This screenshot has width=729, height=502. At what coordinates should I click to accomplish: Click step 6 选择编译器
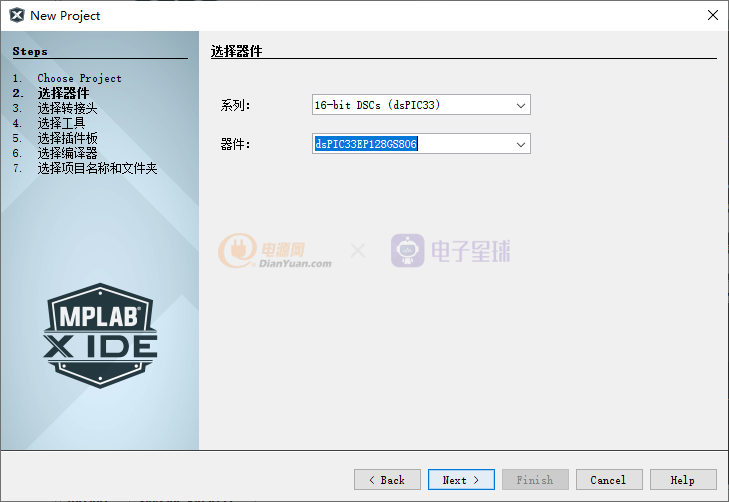pyautogui.click(x=67, y=153)
